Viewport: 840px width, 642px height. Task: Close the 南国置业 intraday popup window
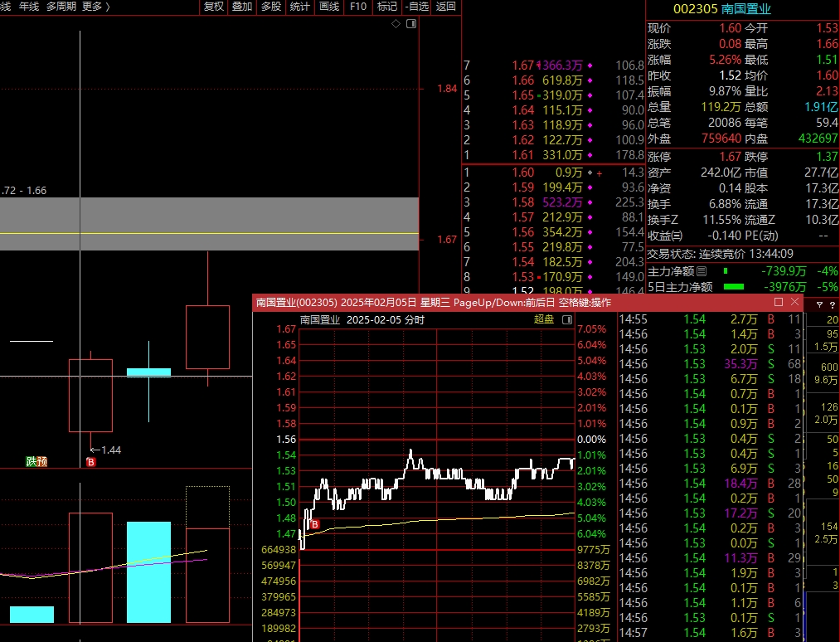(x=794, y=302)
